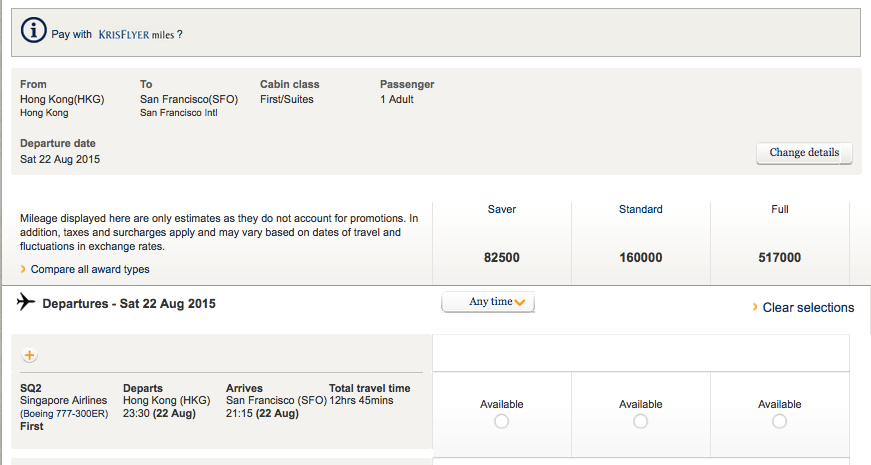Click the info icon beside Pay with KrisFlyer
The height and width of the screenshot is (465, 871).
[33, 30]
